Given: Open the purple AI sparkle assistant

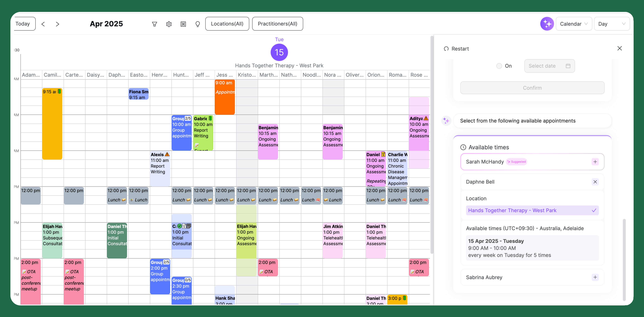Looking at the screenshot, I should click(x=547, y=24).
